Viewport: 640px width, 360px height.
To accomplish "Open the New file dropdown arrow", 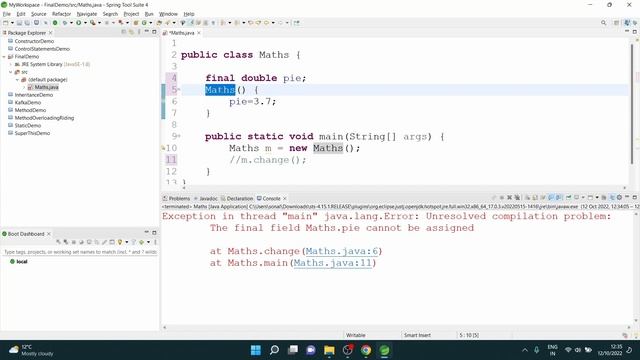I will pos(12,23).
